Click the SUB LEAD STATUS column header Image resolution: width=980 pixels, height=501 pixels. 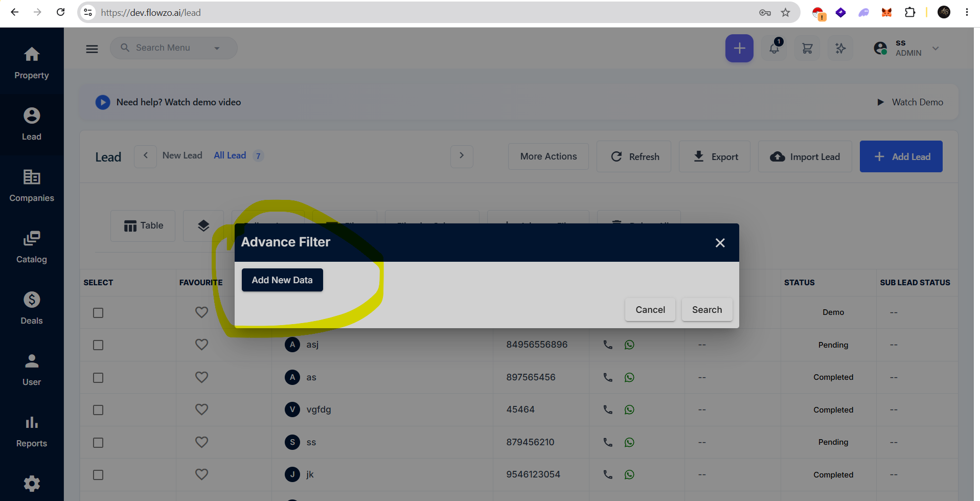click(915, 283)
